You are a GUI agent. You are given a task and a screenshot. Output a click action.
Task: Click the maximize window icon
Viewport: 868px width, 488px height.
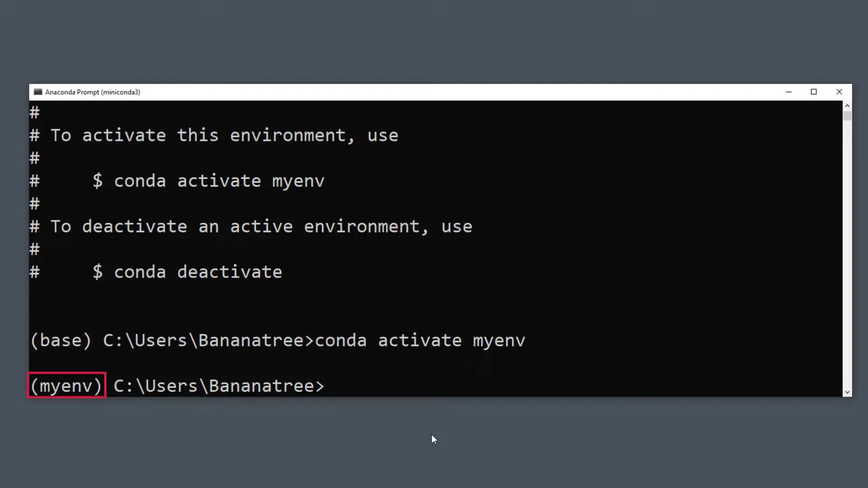click(814, 92)
